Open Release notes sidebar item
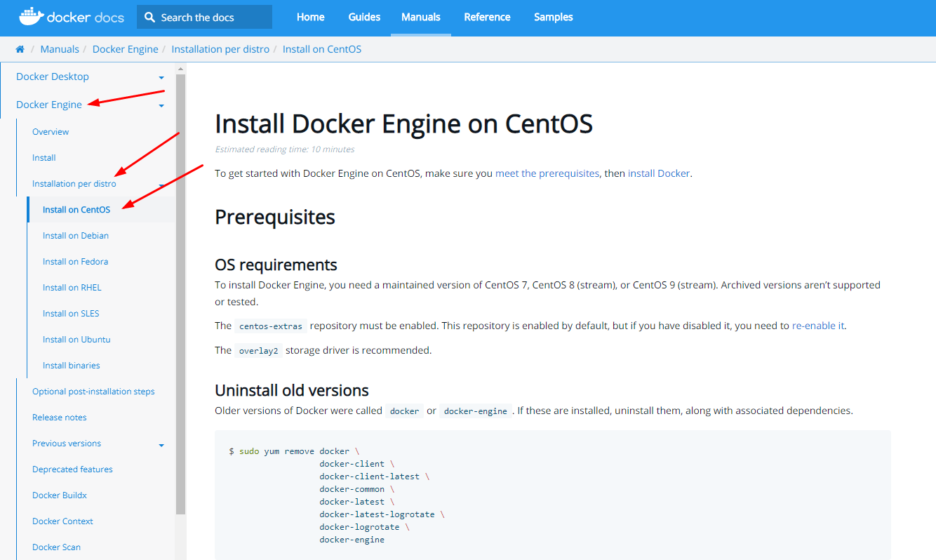This screenshot has width=936, height=560. pos(60,418)
